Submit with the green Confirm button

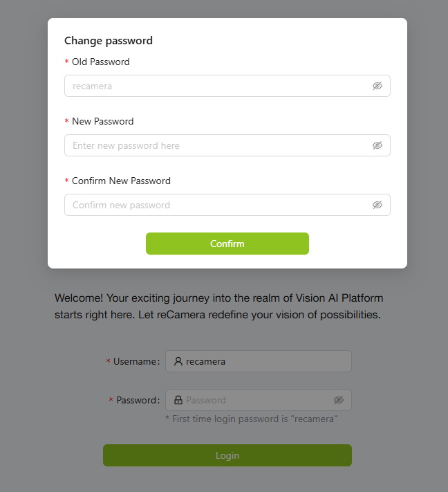227,244
